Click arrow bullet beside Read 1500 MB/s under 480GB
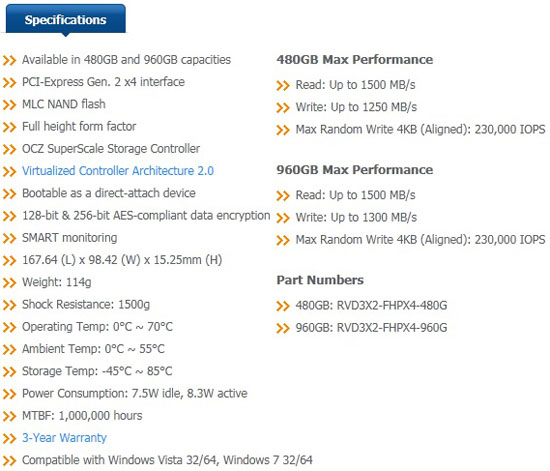This screenshot has height=471, width=550. click(x=283, y=86)
